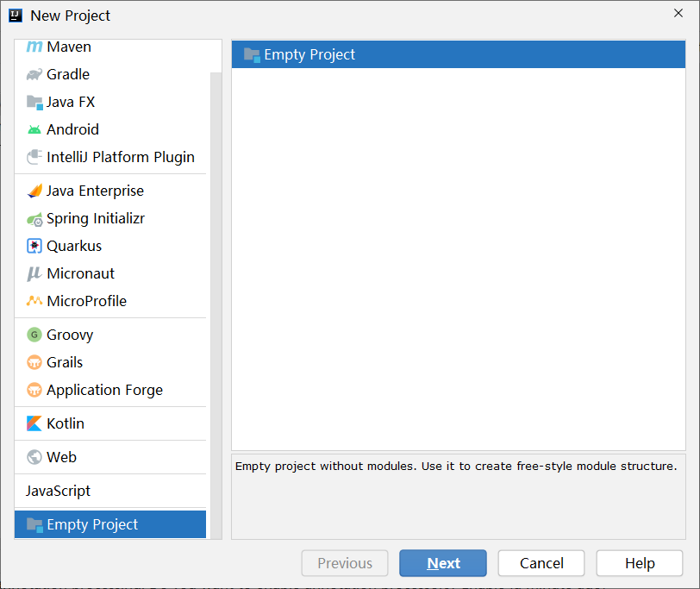Click the Quarkus icon
The width and height of the screenshot is (700, 589).
[34, 246]
